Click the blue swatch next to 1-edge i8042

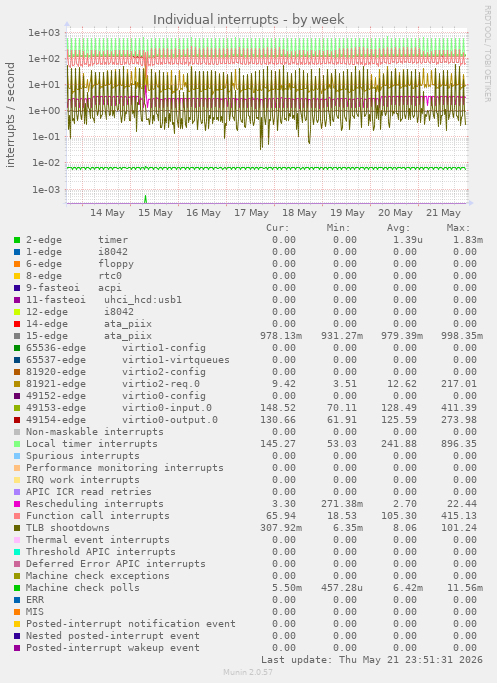point(17,252)
